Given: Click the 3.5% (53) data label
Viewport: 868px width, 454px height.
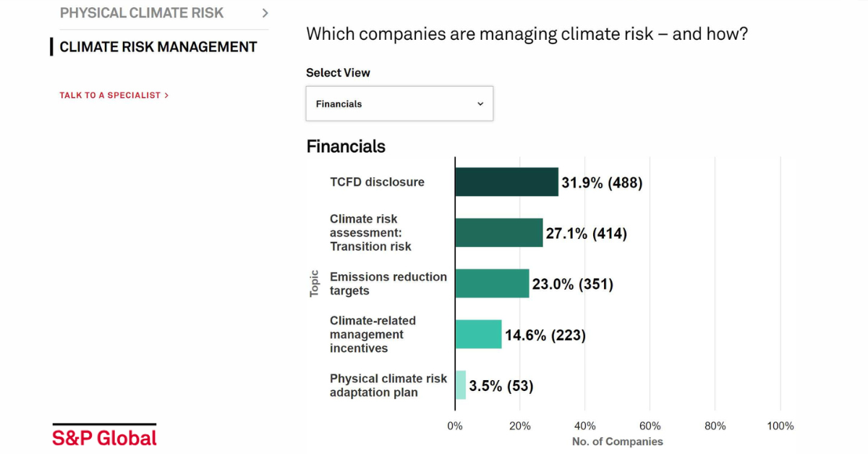Looking at the screenshot, I should click(501, 386).
